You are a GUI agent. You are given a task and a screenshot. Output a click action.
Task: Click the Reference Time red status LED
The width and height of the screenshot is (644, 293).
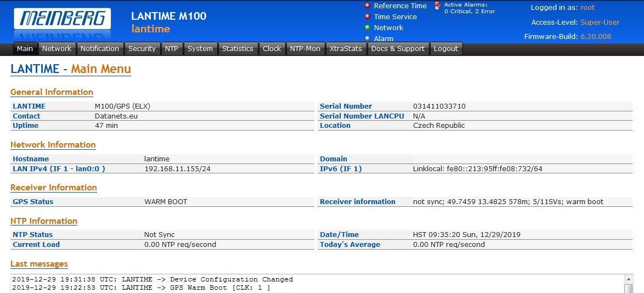coord(368,5)
